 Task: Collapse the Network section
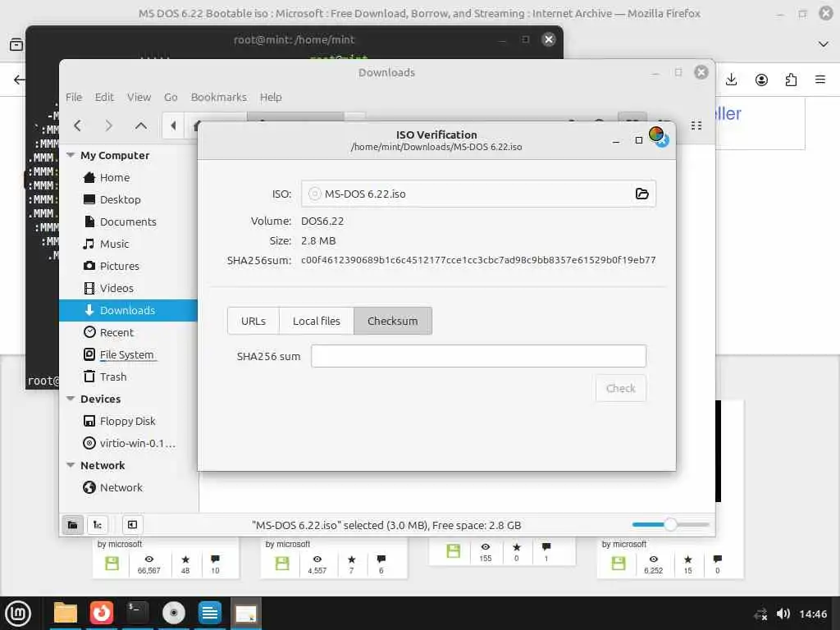point(71,465)
